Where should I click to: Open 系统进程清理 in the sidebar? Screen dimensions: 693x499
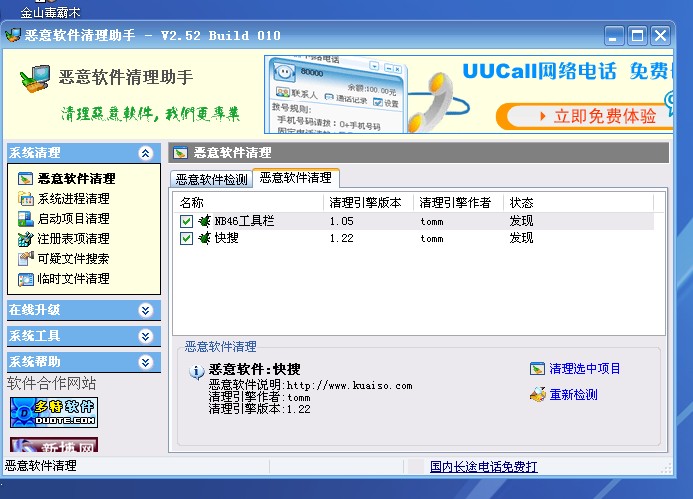(x=73, y=199)
